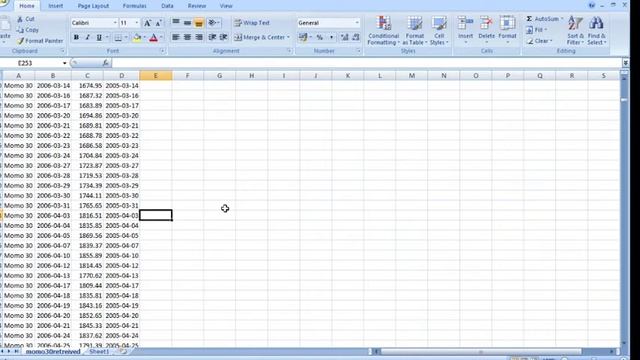Click the Delete cells icon
The height and width of the screenshot is (360, 640).
point(486,24)
